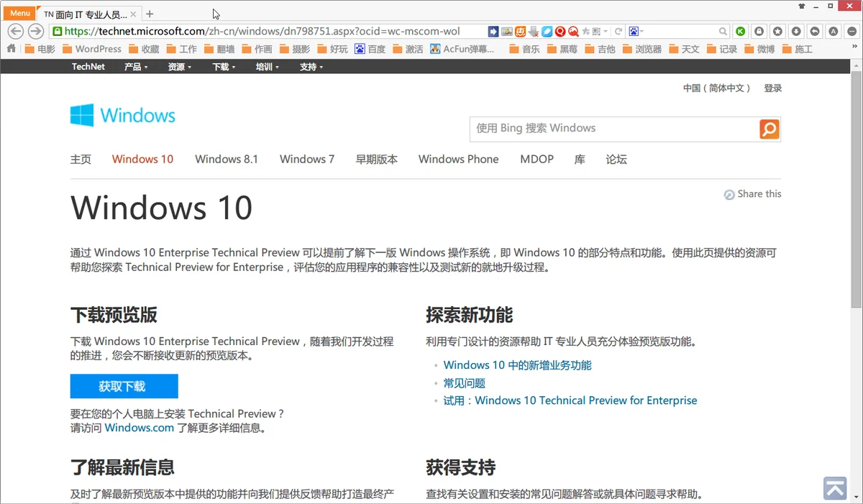Click the orange Bing search button

tap(770, 129)
